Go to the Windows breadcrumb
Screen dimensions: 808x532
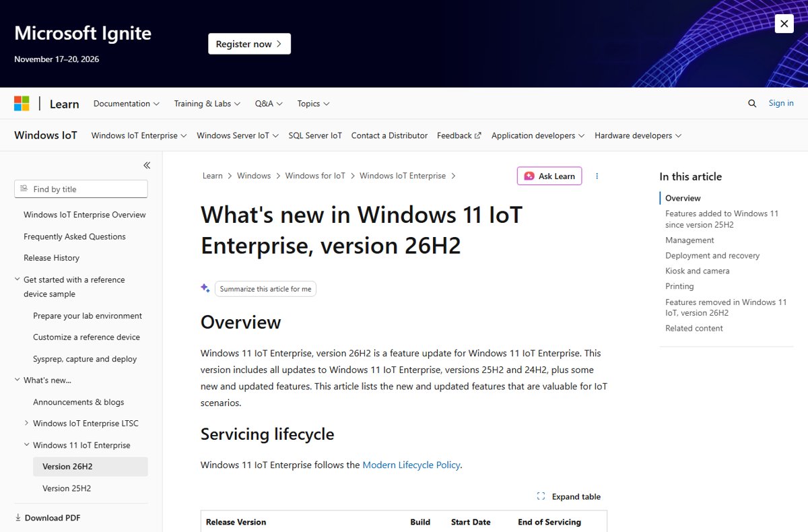pyautogui.click(x=254, y=176)
